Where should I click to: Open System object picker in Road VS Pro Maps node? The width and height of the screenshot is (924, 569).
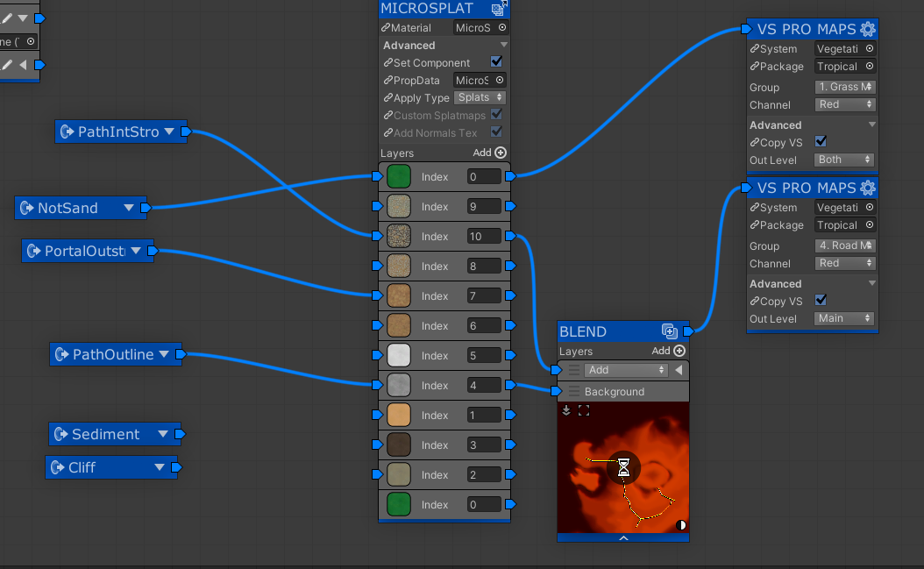(869, 207)
